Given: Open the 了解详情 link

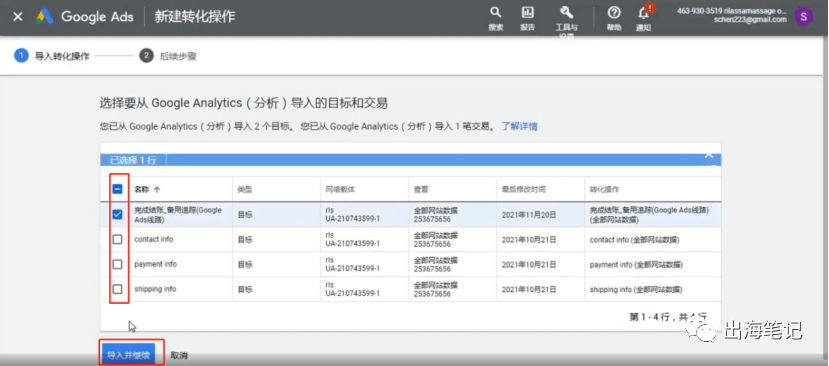Looking at the screenshot, I should pos(520,126).
